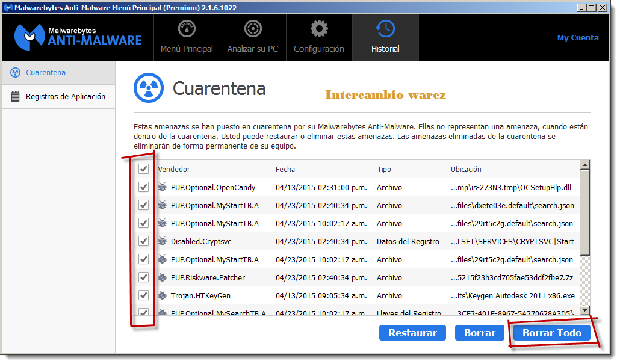Select the PUP.Riskware.Patcher entry name

click(x=208, y=278)
